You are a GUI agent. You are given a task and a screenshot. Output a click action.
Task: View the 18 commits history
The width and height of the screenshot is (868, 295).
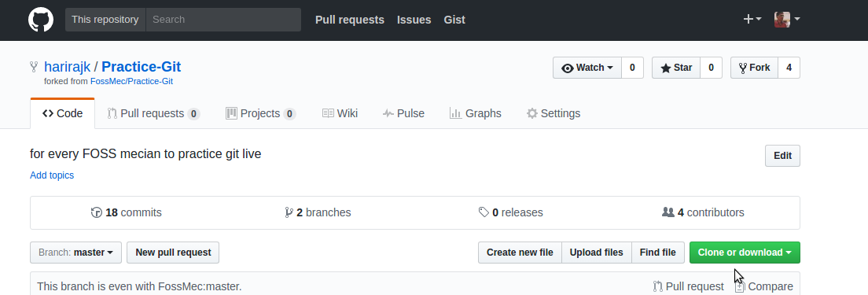(x=127, y=212)
